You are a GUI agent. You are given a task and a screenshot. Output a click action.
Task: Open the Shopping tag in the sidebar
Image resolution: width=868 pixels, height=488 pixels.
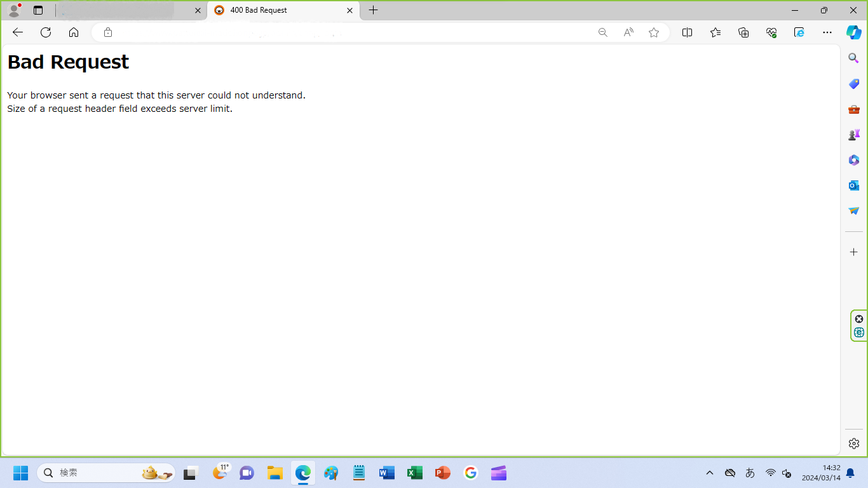tap(854, 84)
